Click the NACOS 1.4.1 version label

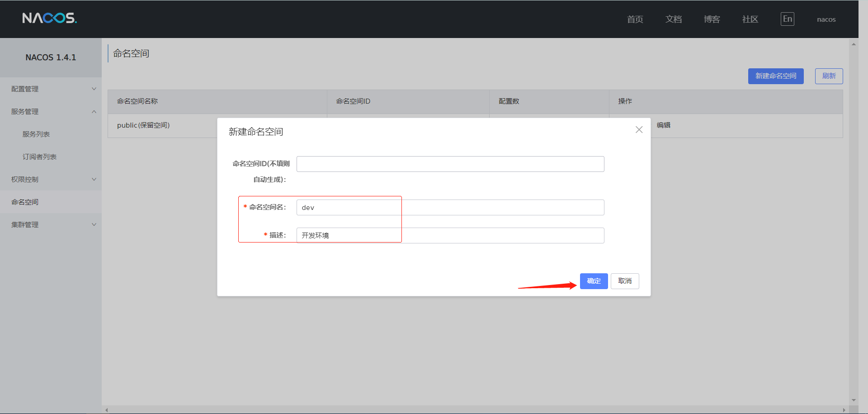point(51,57)
